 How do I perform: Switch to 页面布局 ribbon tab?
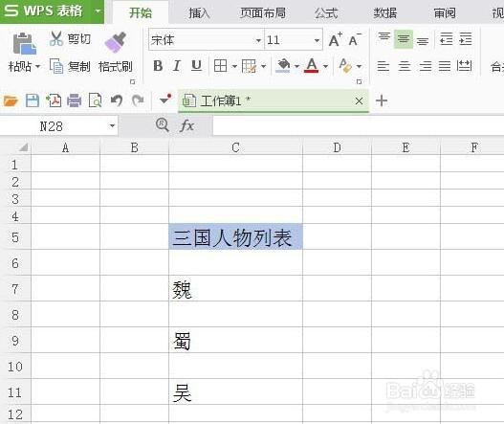point(263,13)
